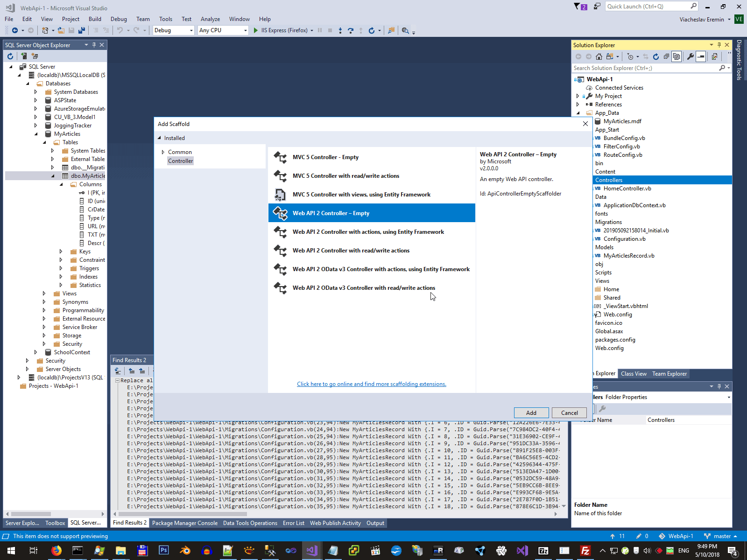This screenshot has width=747, height=560.
Task: Open Blender from the taskbar
Action: 185,551
